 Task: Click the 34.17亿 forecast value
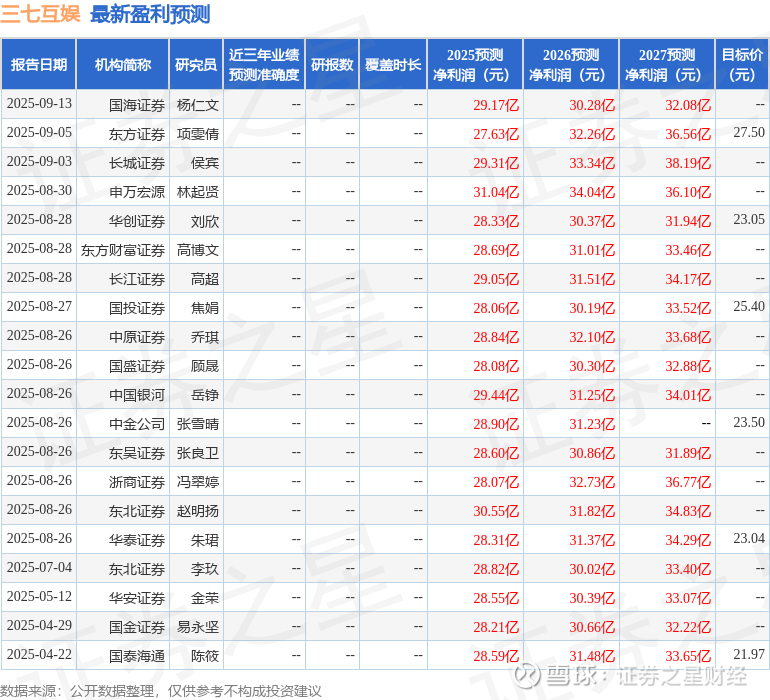coord(688,279)
